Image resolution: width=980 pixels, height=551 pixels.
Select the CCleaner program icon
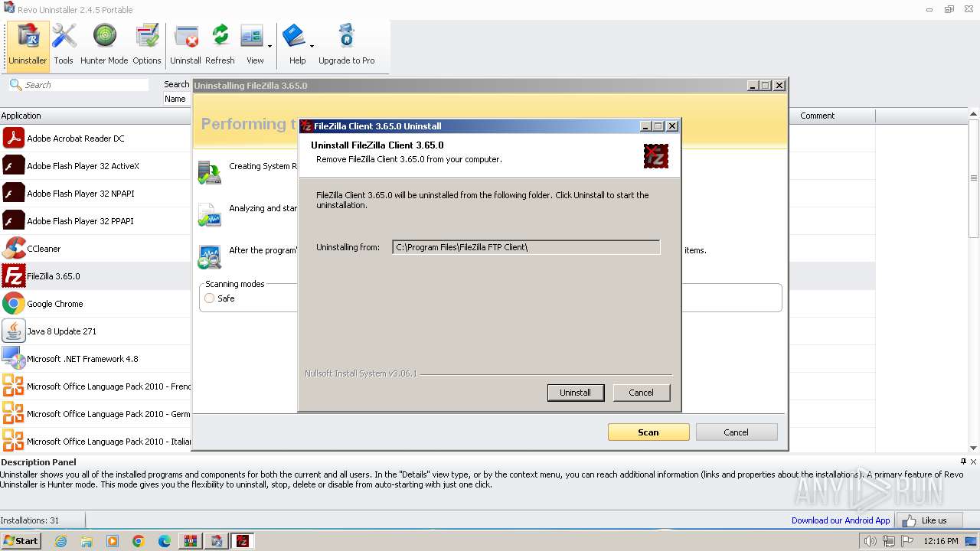pos(14,249)
